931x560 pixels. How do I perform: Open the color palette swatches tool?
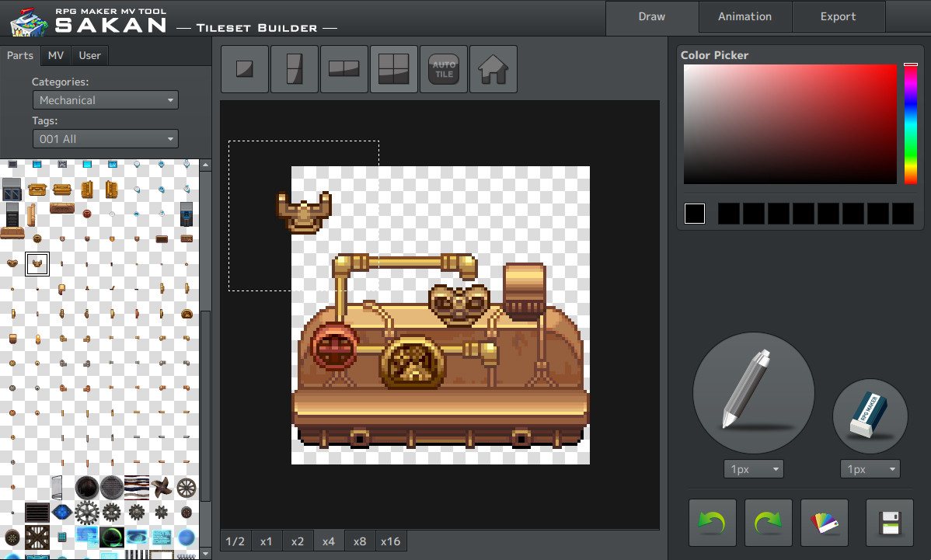tap(824, 523)
